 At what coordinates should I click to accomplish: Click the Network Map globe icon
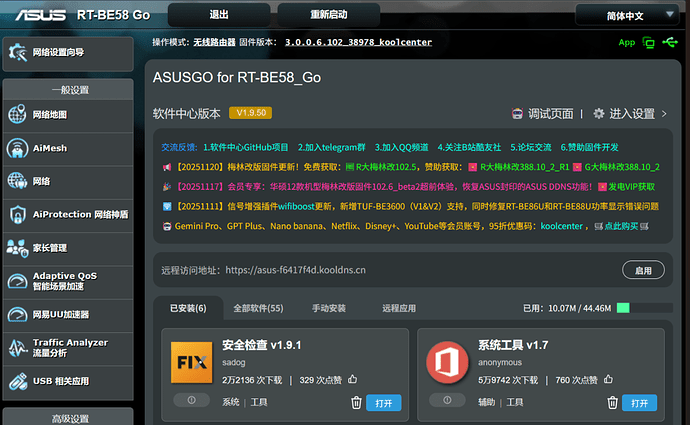(x=17, y=114)
